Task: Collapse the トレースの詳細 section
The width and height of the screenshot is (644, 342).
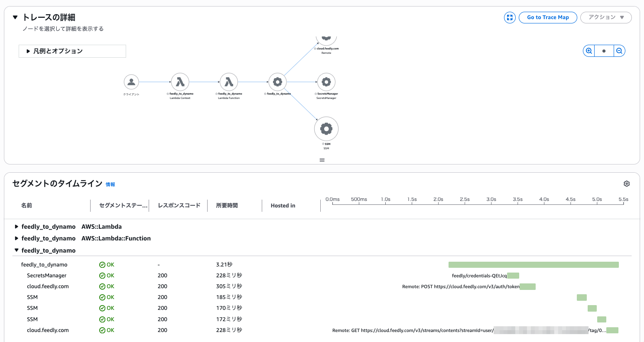Action: point(16,17)
